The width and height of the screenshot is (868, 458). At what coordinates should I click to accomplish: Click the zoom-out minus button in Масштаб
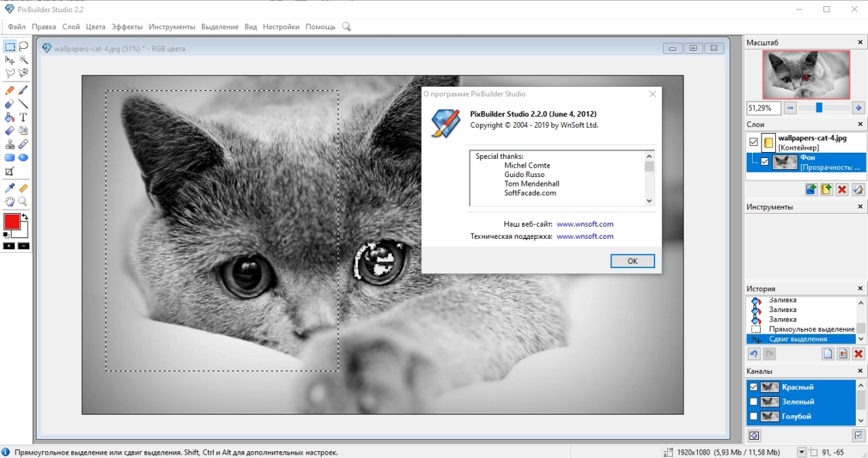(790, 108)
